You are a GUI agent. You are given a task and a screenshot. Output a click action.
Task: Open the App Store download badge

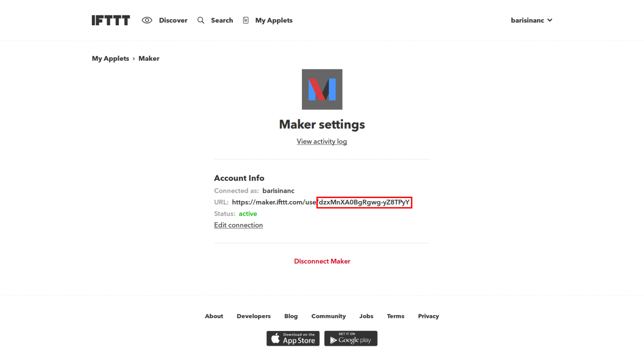coord(293,338)
